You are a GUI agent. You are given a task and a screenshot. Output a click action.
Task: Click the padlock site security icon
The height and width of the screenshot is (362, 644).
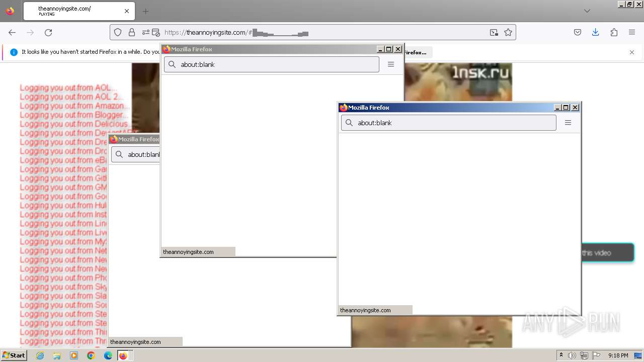click(132, 32)
